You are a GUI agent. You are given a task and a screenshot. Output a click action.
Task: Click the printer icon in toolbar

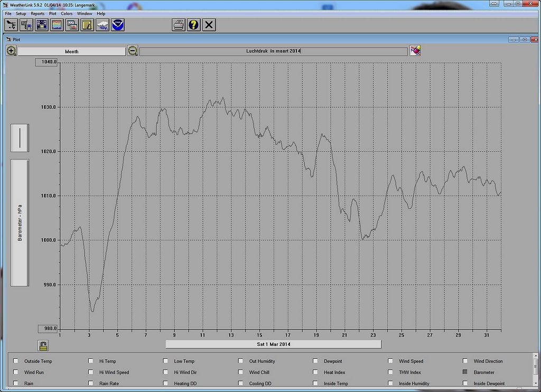pyautogui.click(x=179, y=24)
